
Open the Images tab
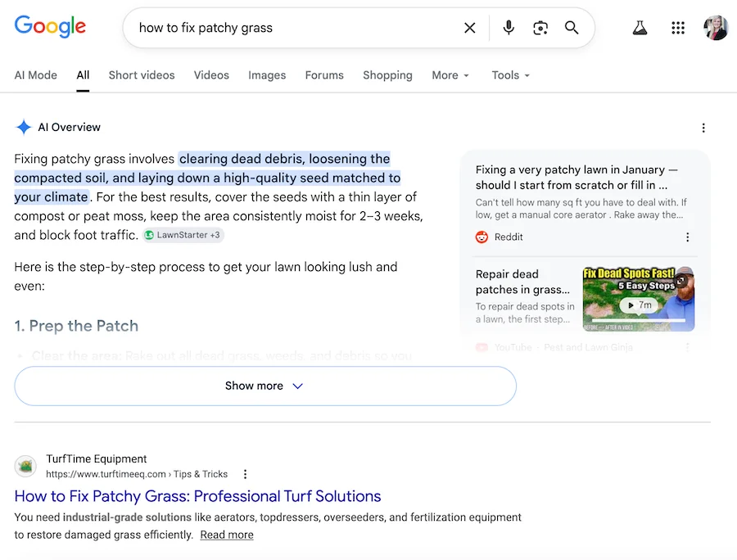[x=267, y=75]
